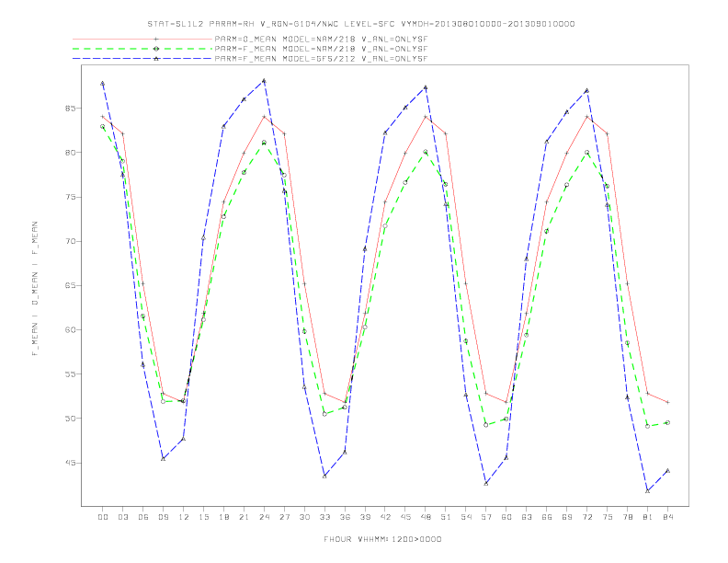Click y-axis tick value 65
Viewport: 728px width, 563px height.
pyautogui.click(x=70, y=285)
